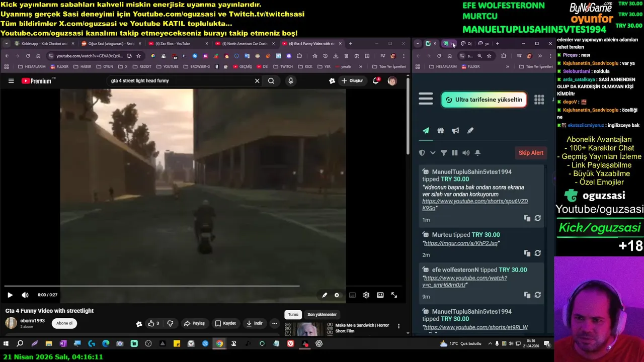
Task: Open the alert filter funnel
Action: click(x=444, y=153)
